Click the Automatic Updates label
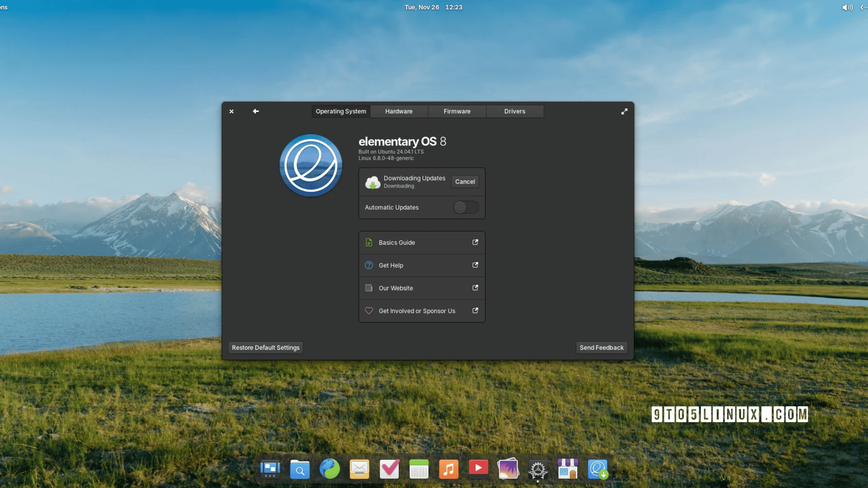868x488 pixels. [392, 207]
